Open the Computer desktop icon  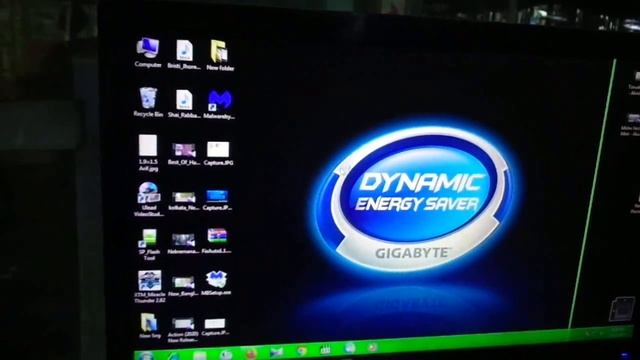[148, 52]
